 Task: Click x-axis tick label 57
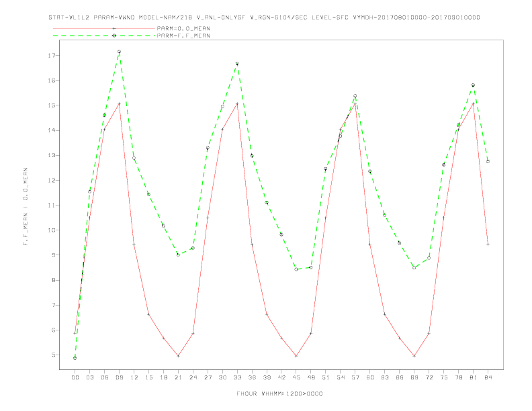pos(355,377)
